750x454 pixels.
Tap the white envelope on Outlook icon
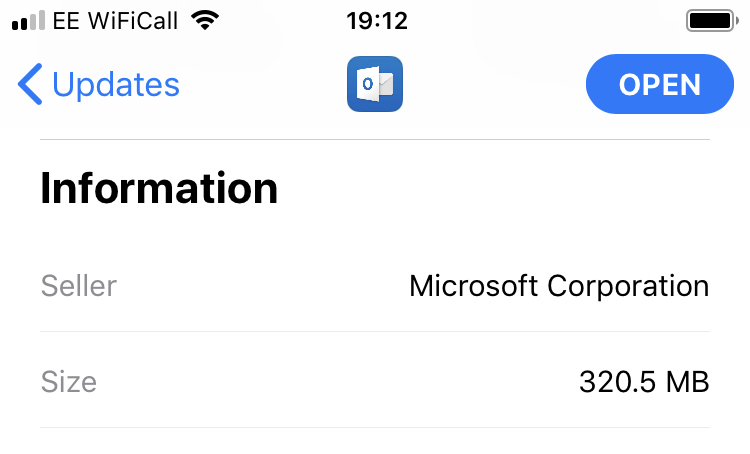386,85
